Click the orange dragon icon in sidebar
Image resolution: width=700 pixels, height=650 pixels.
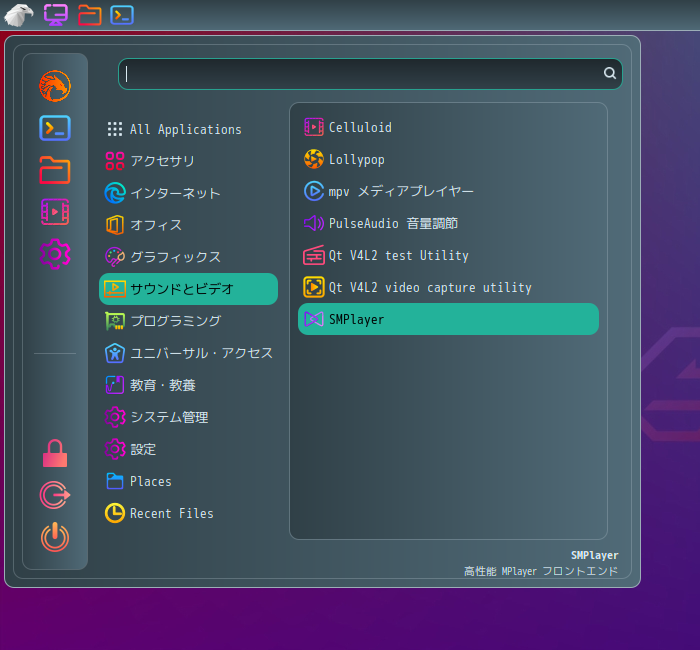click(55, 86)
